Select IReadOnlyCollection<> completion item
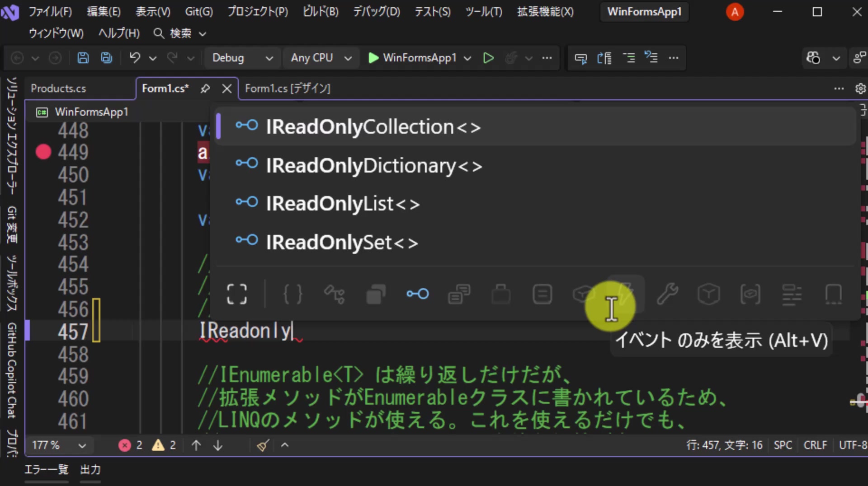Screen dimensions: 868x486 point(536,127)
